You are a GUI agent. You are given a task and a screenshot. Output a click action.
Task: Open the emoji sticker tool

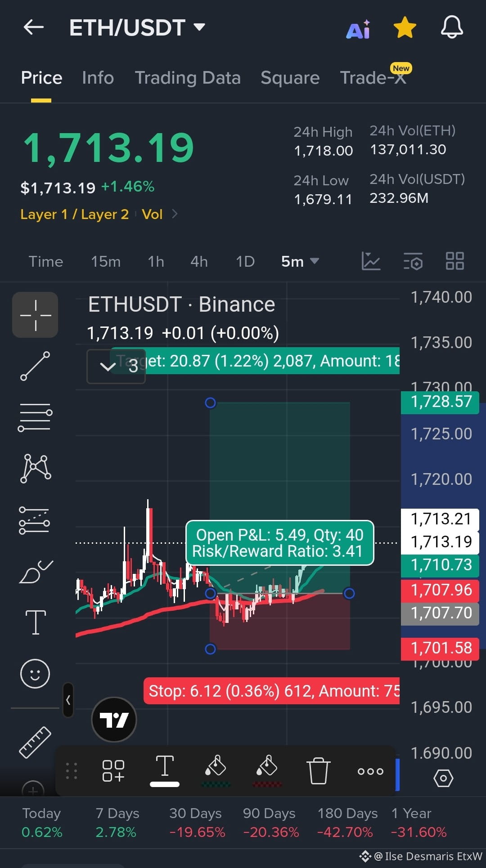pyautogui.click(x=35, y=673)
